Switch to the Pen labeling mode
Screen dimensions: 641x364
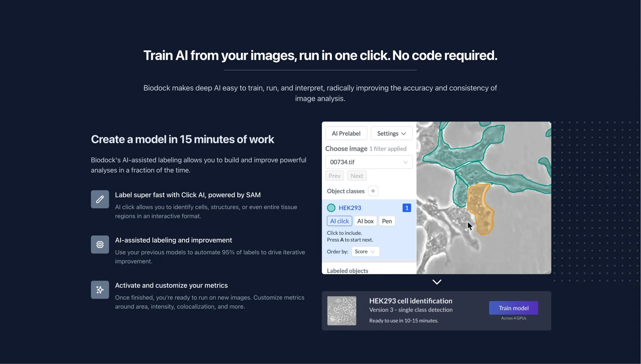click(x=387, y=221)
